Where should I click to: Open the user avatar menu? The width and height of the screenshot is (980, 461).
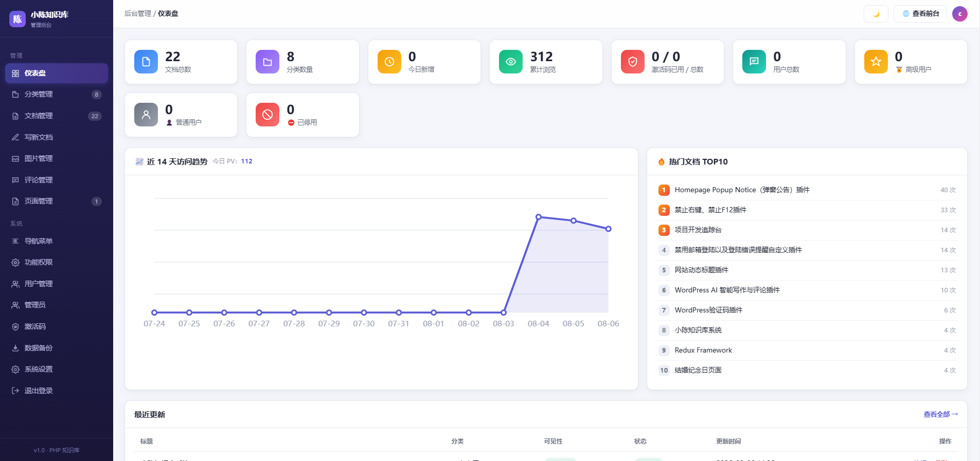coord(959,14)
